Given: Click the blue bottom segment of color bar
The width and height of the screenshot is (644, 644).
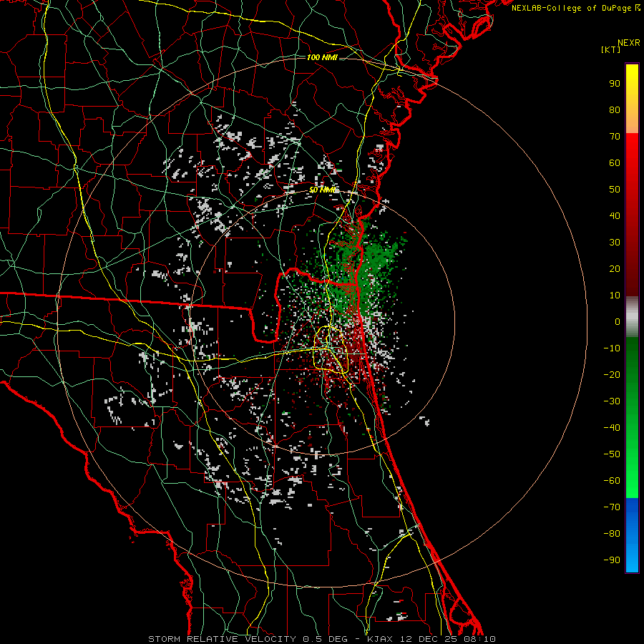Looking at the screenshot, I should coord(632,535).
